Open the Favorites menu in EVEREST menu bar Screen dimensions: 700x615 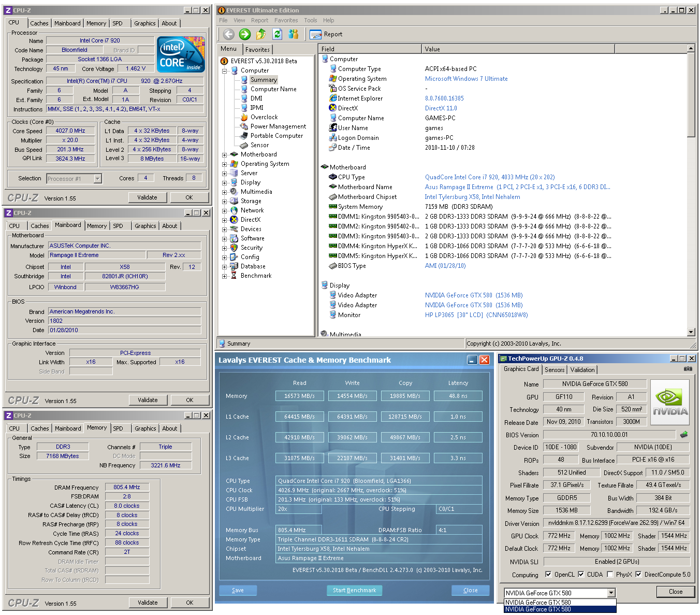[x=286, y=20]
